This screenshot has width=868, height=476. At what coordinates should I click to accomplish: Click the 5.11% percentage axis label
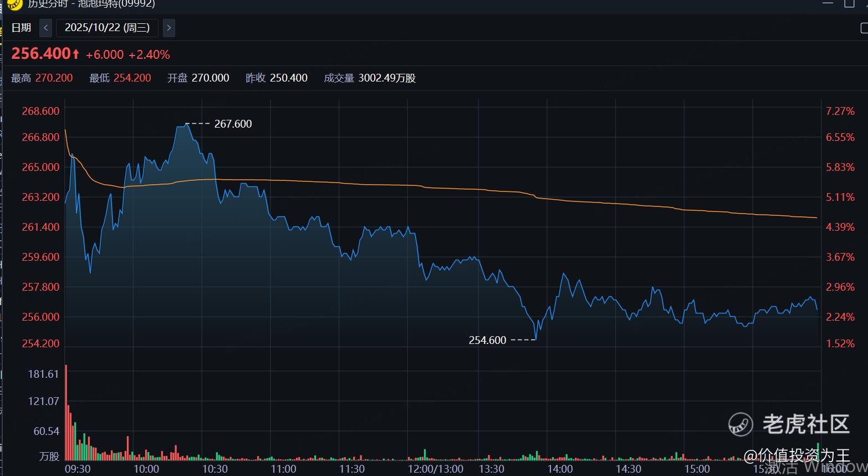pyautogui.click(x=840, y=197)
